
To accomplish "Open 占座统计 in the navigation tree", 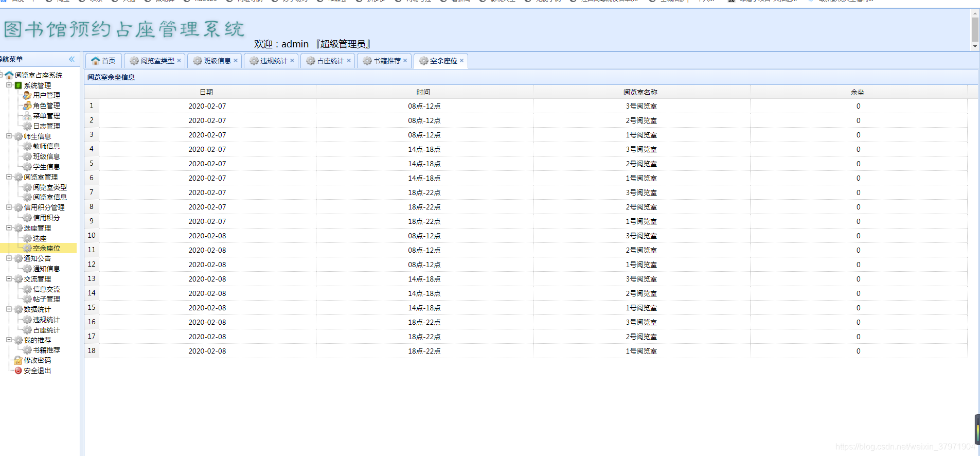I will pyautogui.click(x=46, y=330).
